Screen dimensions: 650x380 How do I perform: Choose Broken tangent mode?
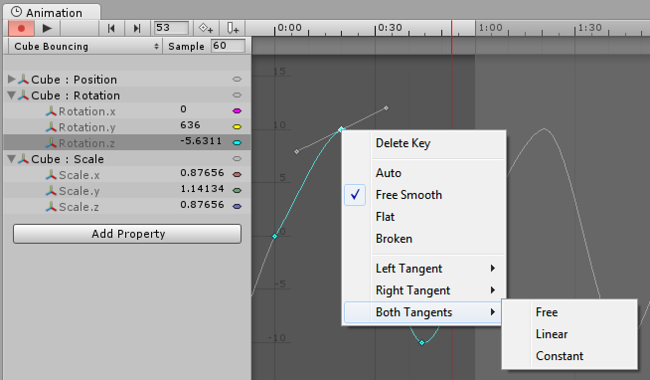pyautogui.click(x=424, y=239)
